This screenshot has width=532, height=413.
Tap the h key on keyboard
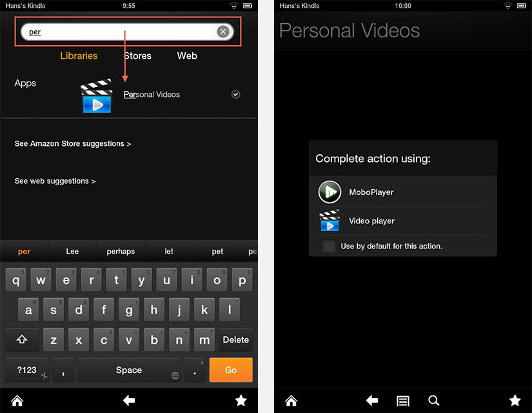coord(154,310)
